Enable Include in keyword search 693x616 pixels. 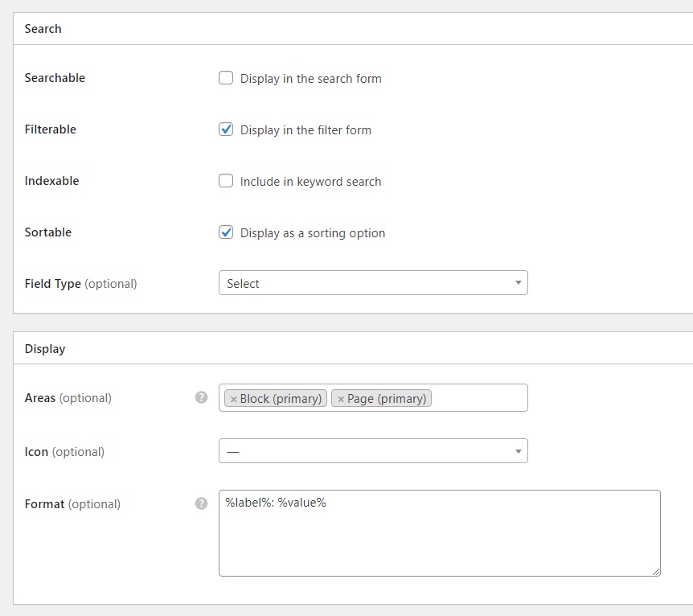(x=226, y=181)
